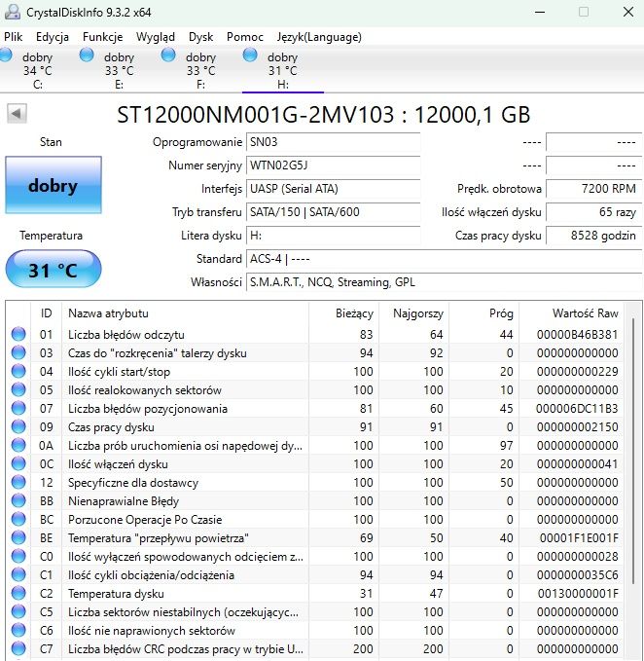Click the serial number field WTN02G5J

point(333,165)
